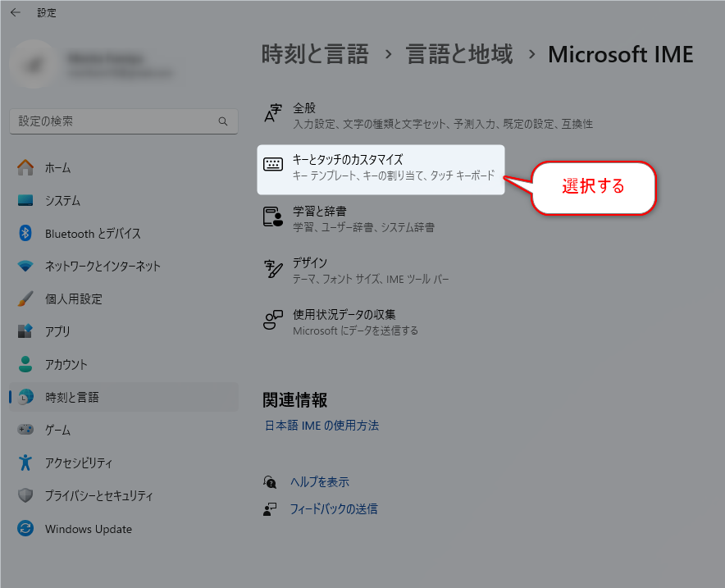This screenshot has height=588, width=725.
Task: Open ネットワークとインターネット settings
Action: (x=124, y=266)
